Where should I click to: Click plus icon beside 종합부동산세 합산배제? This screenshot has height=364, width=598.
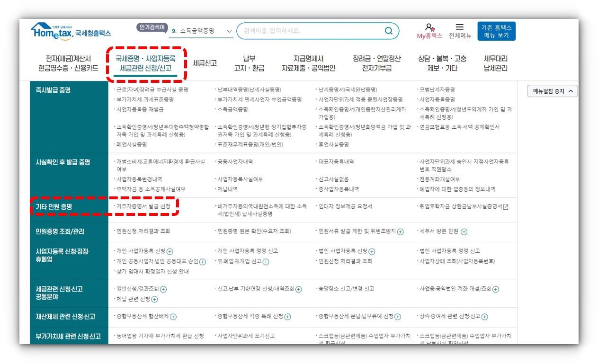pyautogui.click(x=173, y=317)
